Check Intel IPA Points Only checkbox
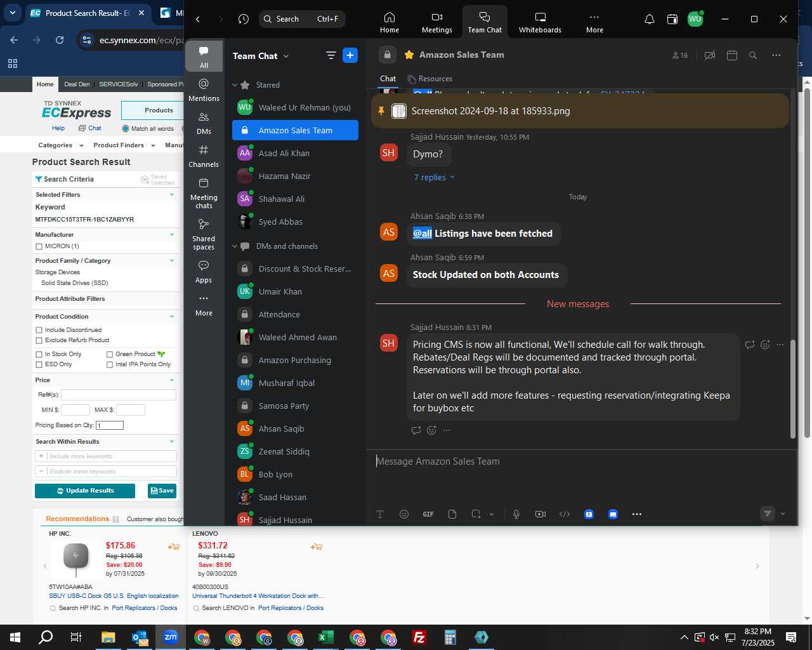The image size is (812, 650). pyautogui.click(x=110, y=364)
